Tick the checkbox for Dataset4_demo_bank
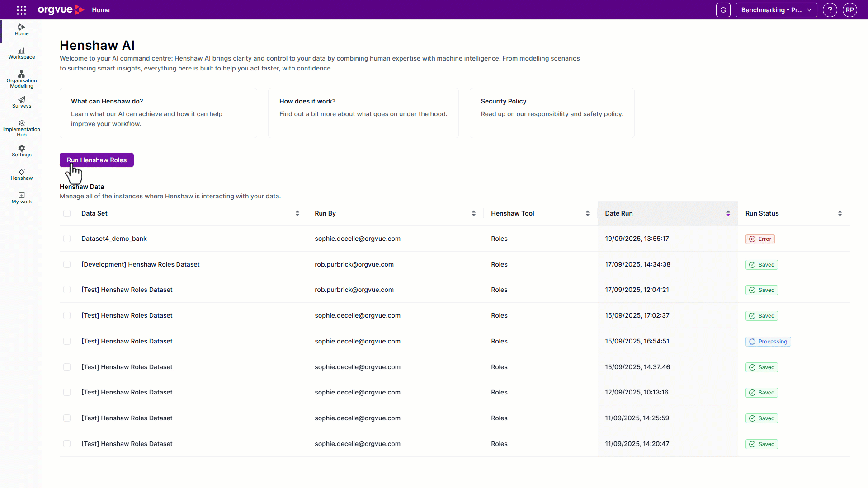Screen dimensions: 868x488 pos(67,239)
